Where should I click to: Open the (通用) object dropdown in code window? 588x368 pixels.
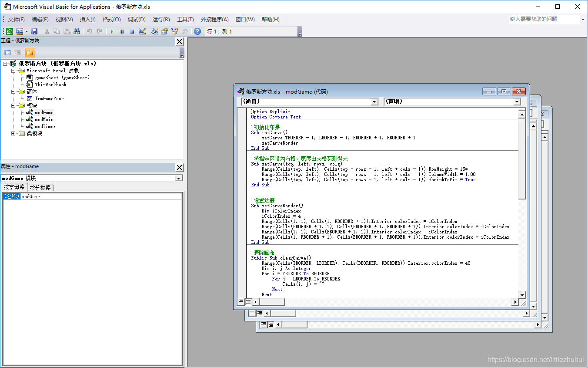click(x=375, y=101)
